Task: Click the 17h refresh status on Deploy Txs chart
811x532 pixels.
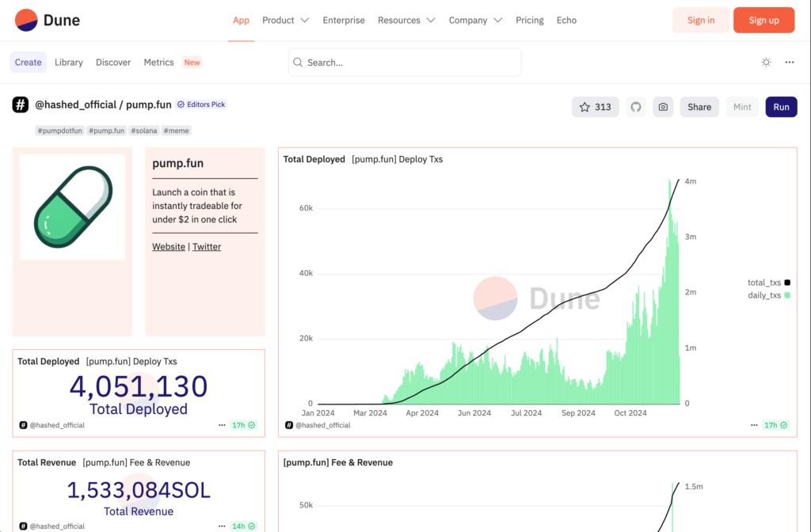Action: pyautogui.click(x=776, y=425)
